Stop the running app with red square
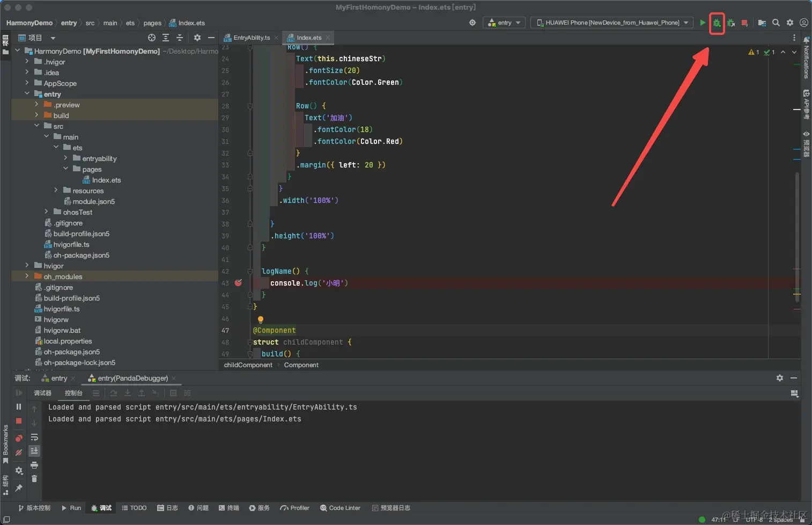 744,23
